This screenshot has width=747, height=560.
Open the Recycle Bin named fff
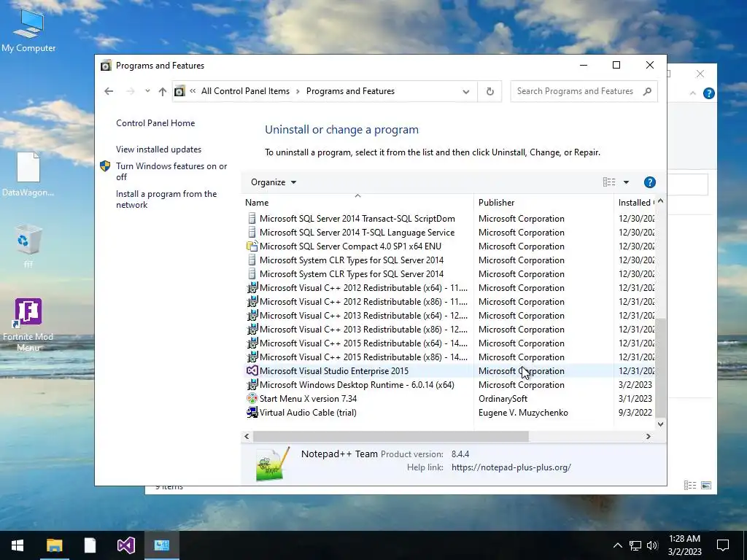[28, 246]
